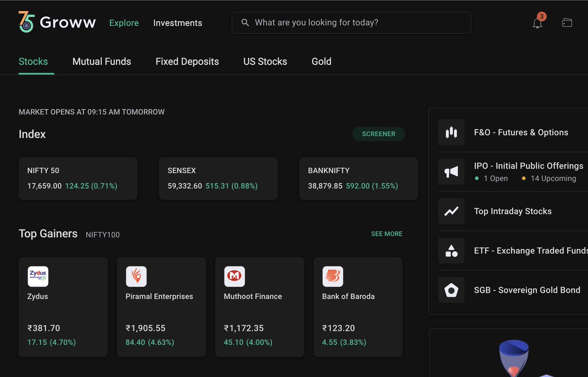Click the 45.10 (4.00%) change value
Image resolution: width=588 pixels, height=377 pixels.
248,342
